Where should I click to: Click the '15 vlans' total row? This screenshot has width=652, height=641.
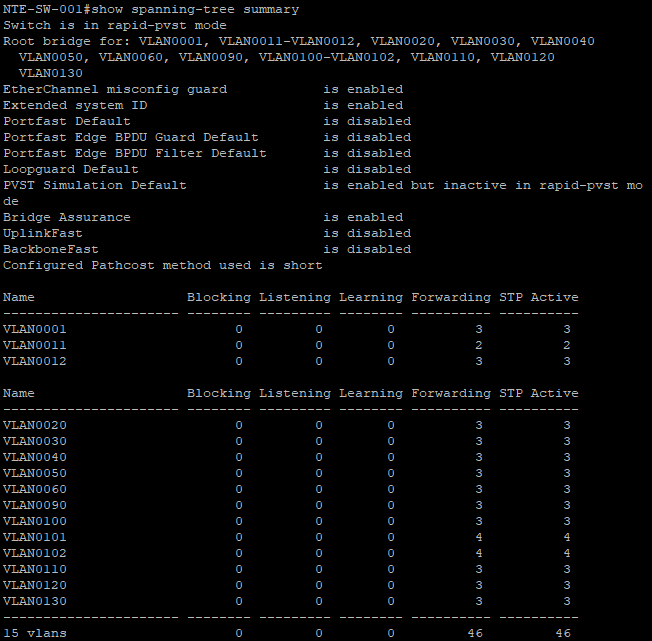(287, 633)
